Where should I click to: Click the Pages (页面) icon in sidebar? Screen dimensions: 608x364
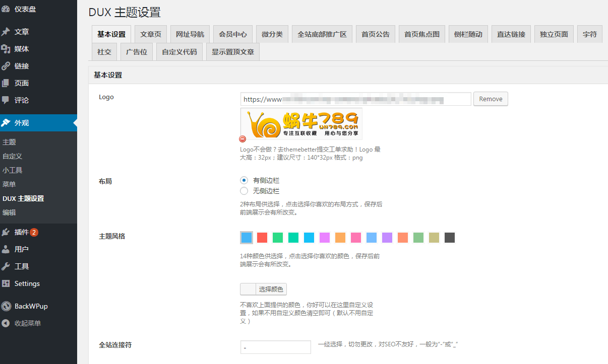point(6,83)
